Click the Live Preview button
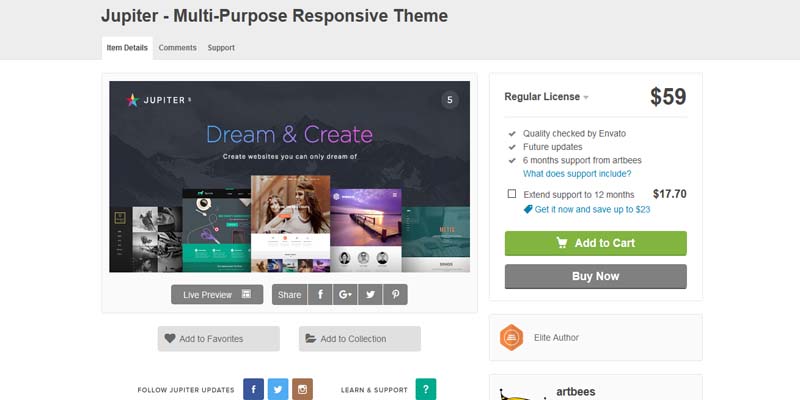This screenshot has height=400, width=800. point(217,294)
